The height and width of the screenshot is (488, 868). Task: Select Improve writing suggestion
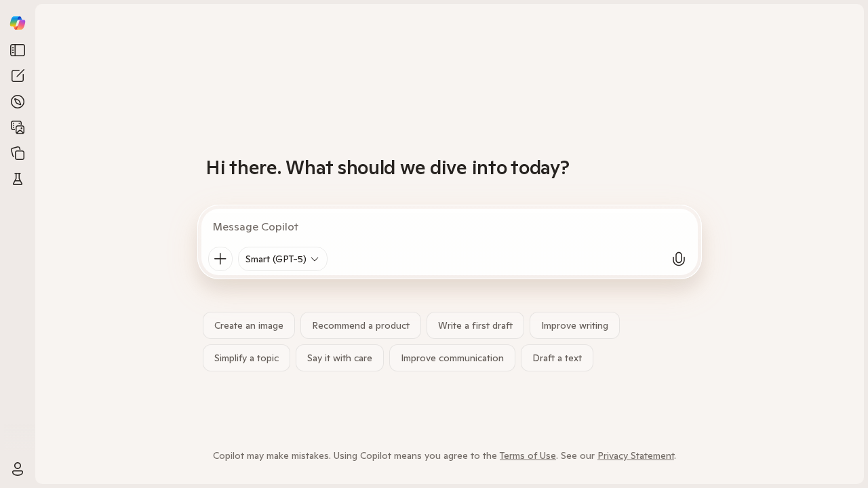click(574, 325)
